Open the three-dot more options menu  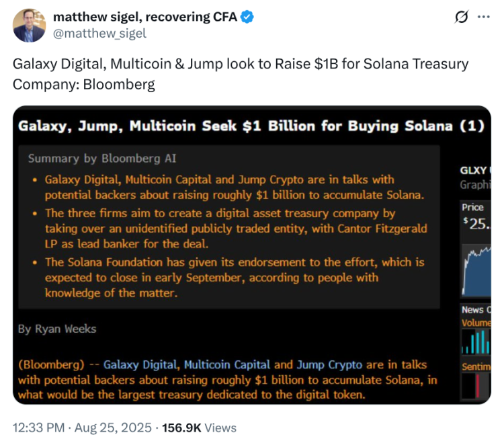pyautogui.click(x=483, y=17)
